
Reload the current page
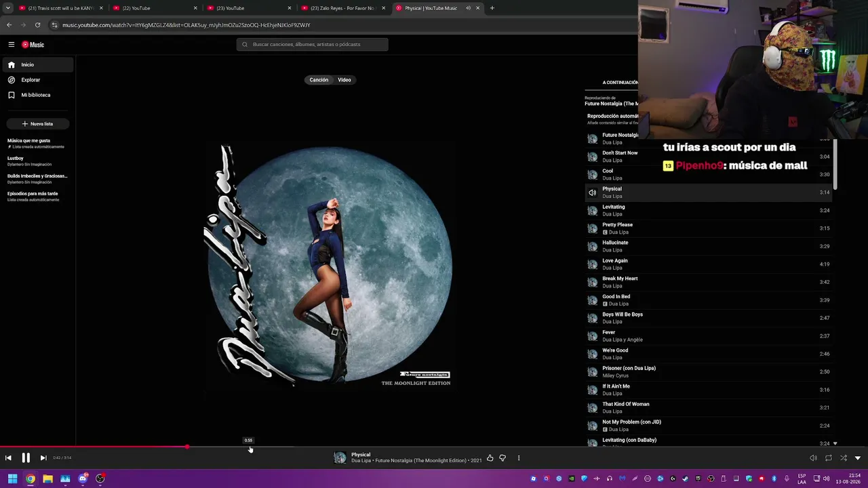pos(37,25)
